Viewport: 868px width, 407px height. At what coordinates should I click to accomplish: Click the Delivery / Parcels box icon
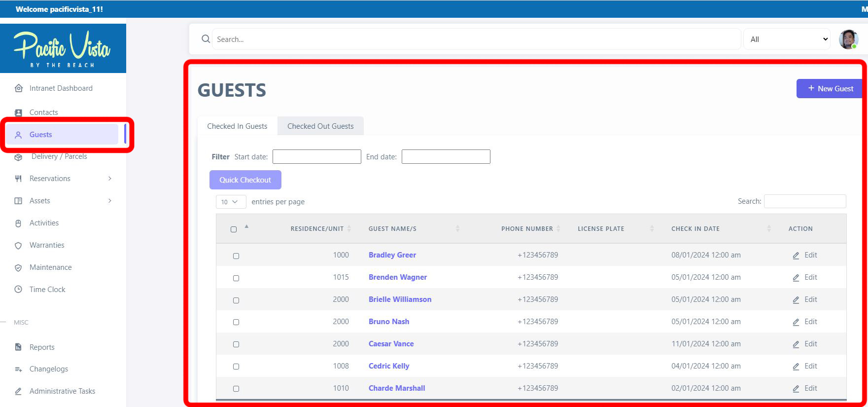tap(18, 157)
